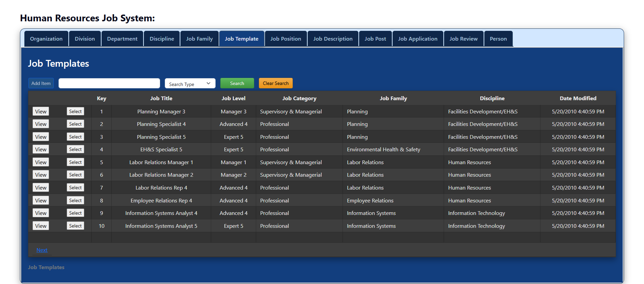Image resolution: width=644 pixels, height=284 pixels.
Task: Switch to the Person tab
Action: pos(498,39)
